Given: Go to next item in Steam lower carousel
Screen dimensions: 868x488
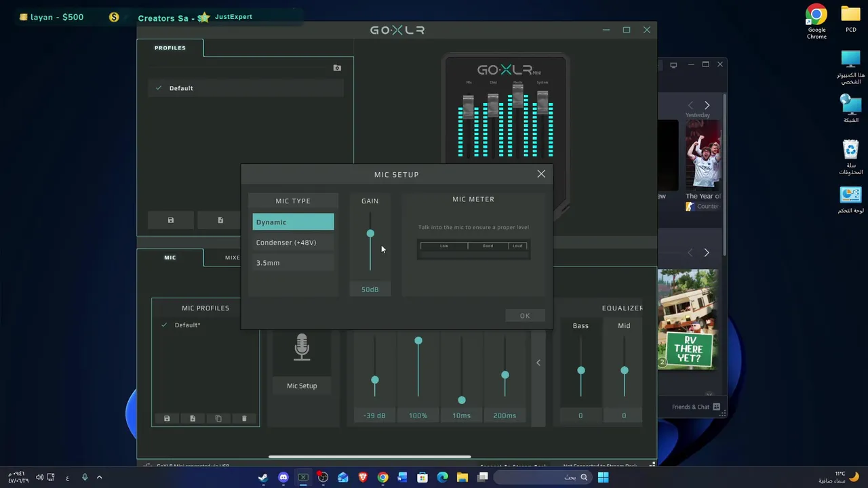Looking at the screenshot, I should tap(706, 252).
